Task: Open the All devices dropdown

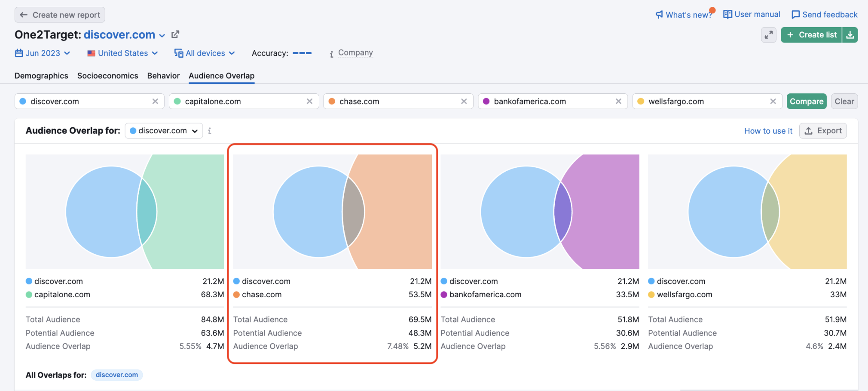Action: [205, 53]
